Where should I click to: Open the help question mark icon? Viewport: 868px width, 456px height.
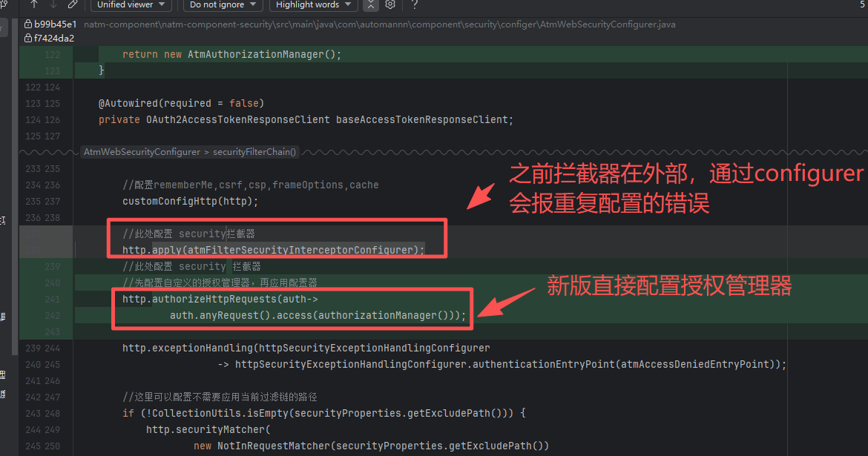415,4
